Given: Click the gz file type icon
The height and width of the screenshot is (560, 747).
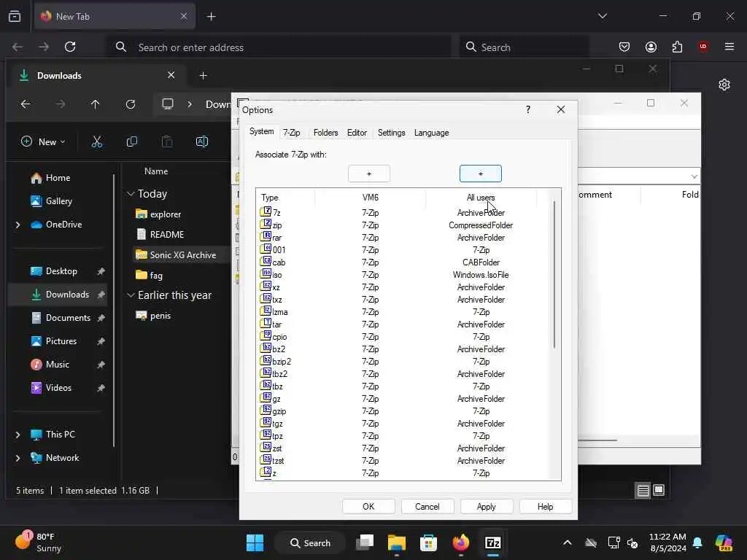Looking at the screenshot, I should 266,397.
